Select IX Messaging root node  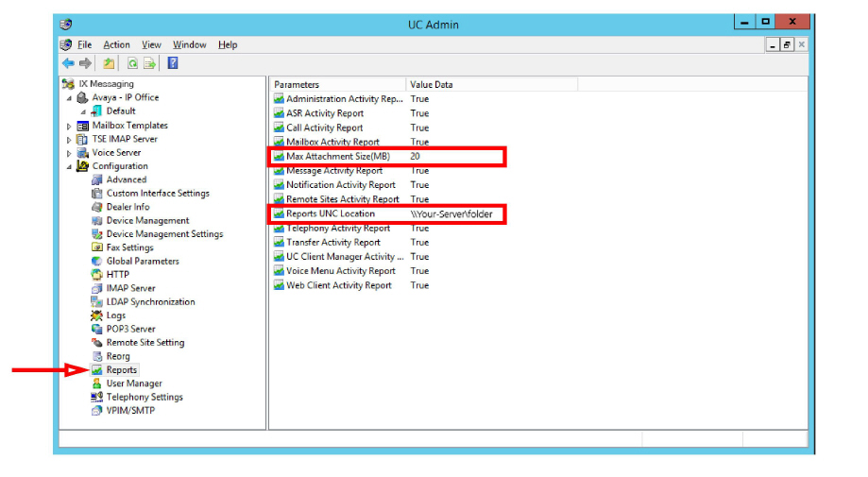pos(106,84)
